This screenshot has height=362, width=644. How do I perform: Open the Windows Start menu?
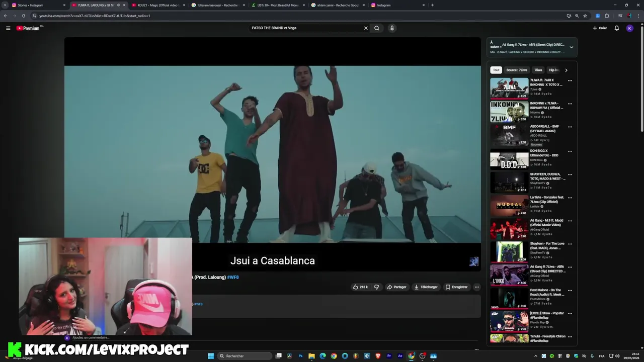point(211,356)
